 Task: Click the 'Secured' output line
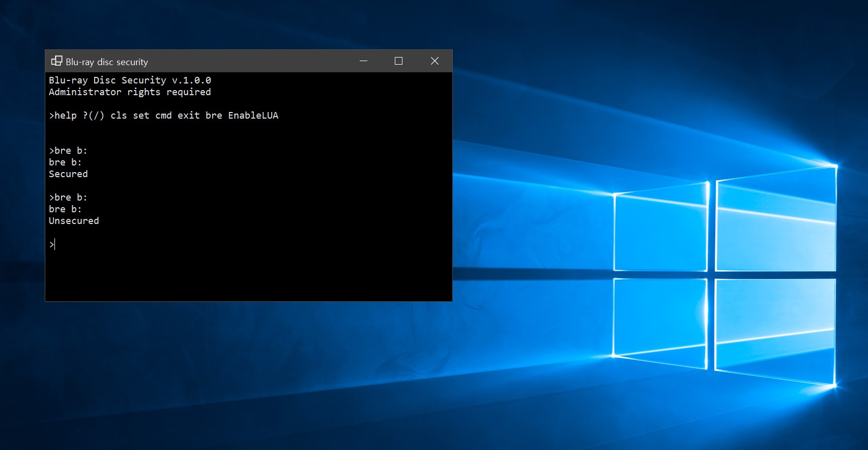coord(68,174)
